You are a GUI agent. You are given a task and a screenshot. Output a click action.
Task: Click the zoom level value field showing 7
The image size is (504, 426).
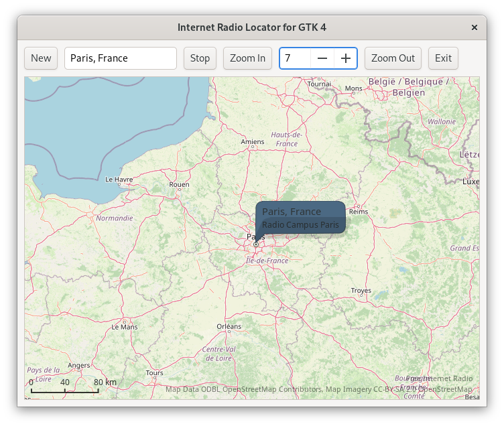(295, 58)
